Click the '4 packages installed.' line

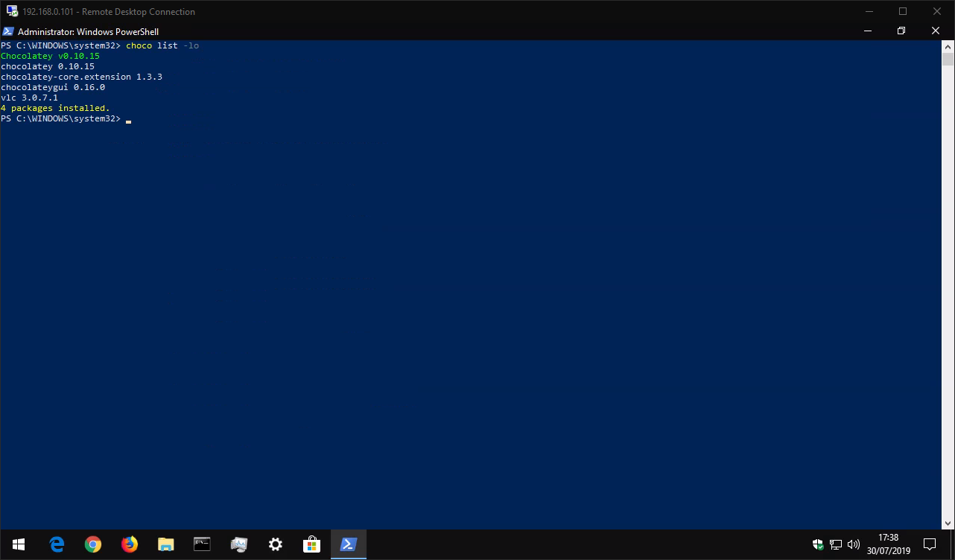coord(55,108)
